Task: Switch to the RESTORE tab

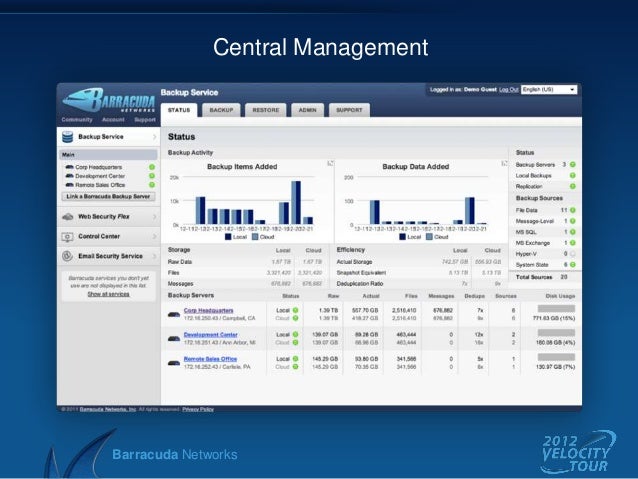Action: pyautogui.click(x=266, y=110)
